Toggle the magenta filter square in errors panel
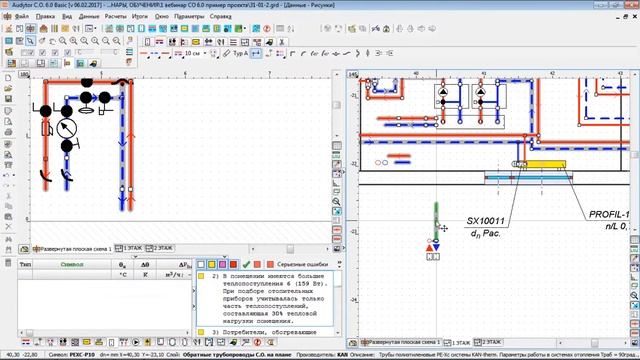The height and width of the screenshot is (360, 640). [x=222, y=264]
